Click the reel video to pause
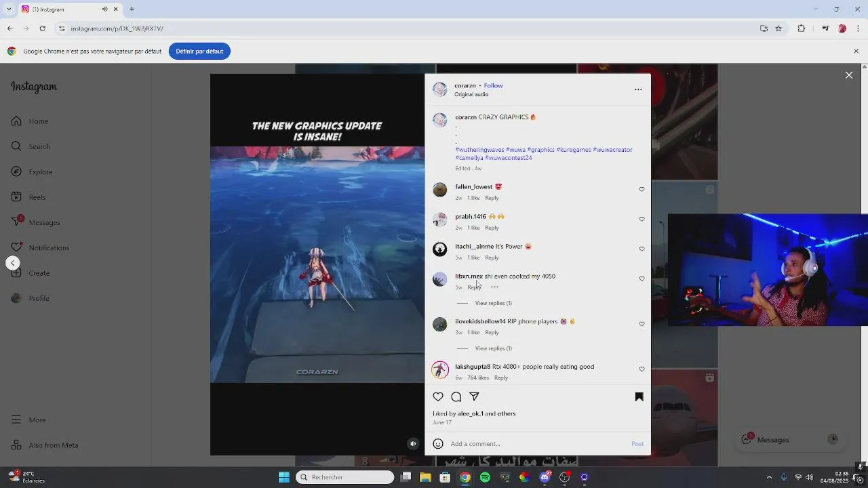Viewport: 868px width, 488px height. [x=317, y=264]
